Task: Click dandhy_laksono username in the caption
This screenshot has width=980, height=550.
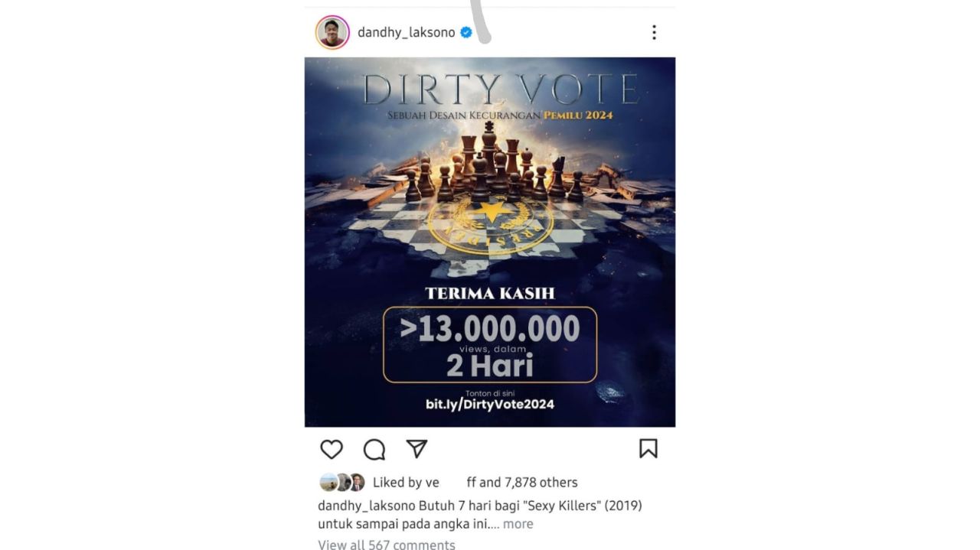Action: 367,506
